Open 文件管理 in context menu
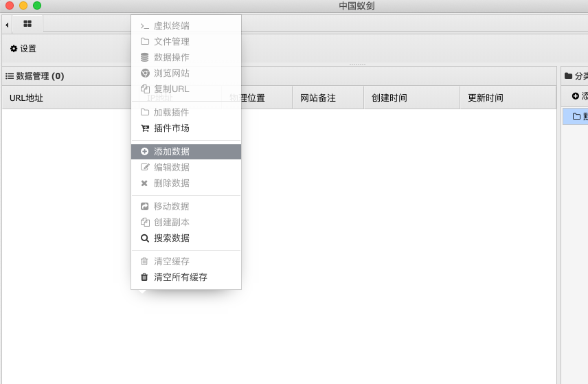The image size is (588, 384). click(186, 41)
